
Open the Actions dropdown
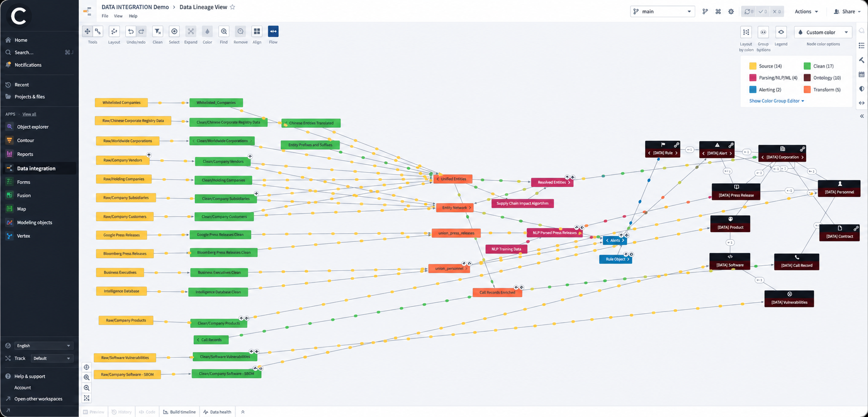tap(806, 12)
